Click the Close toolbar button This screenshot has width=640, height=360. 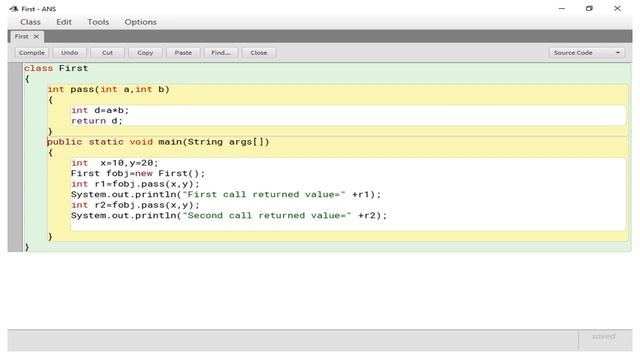[x=259, y=53]
